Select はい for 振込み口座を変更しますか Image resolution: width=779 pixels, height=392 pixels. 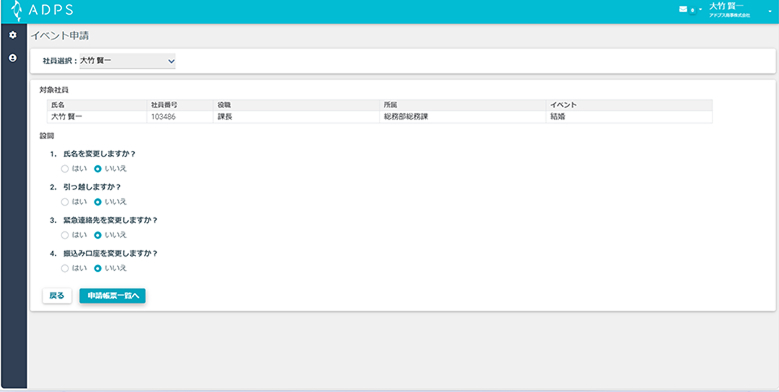[65, 268]
